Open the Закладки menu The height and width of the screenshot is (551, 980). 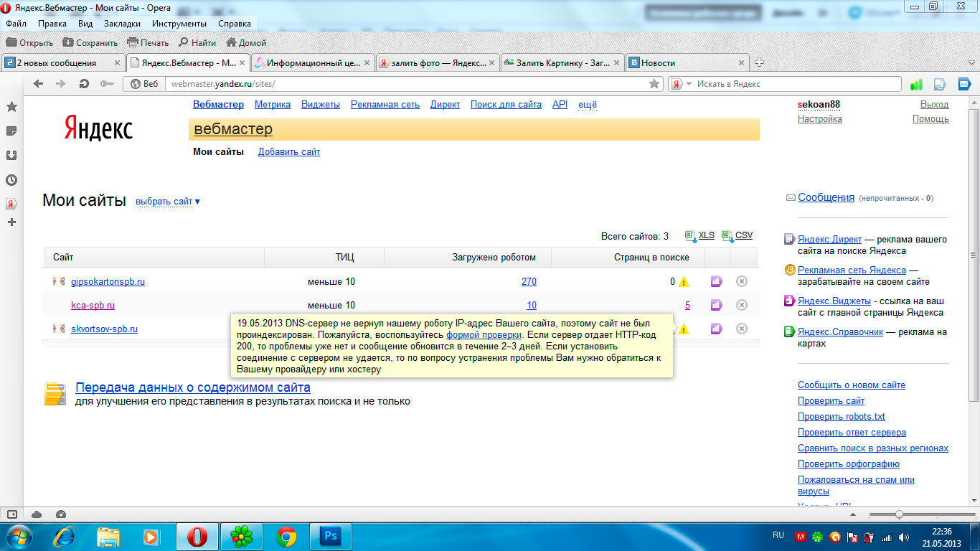tap(122, 23)
